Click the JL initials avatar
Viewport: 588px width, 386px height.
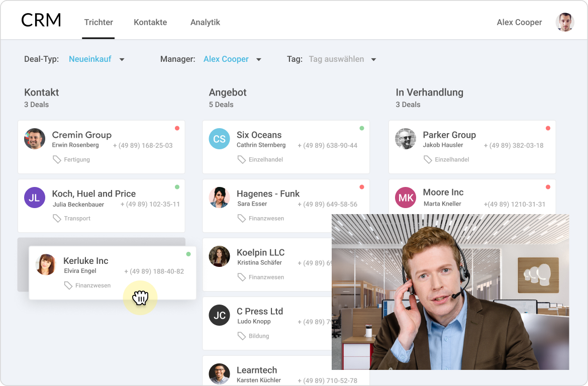click(x=35, y=198)
